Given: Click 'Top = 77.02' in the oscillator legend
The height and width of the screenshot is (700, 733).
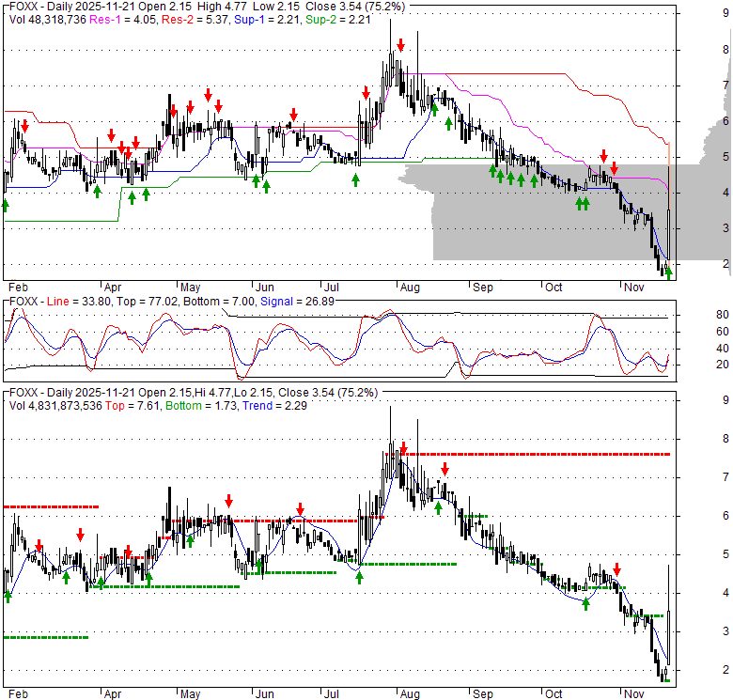Looking at the screenshot, I should (x=148, y=302).
